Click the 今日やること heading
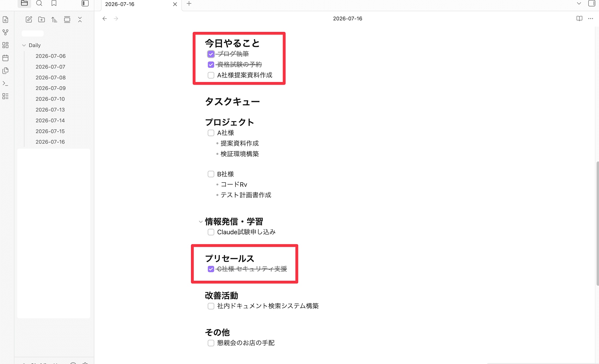This screenshot has height=364, width=599. point(232,43)
